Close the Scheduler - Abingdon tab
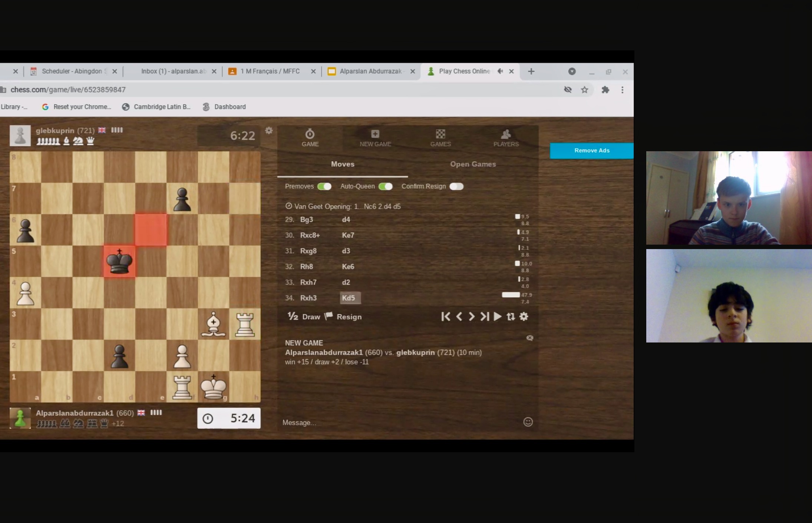This screenshot has width=812, height=523. tap(115, 71)
